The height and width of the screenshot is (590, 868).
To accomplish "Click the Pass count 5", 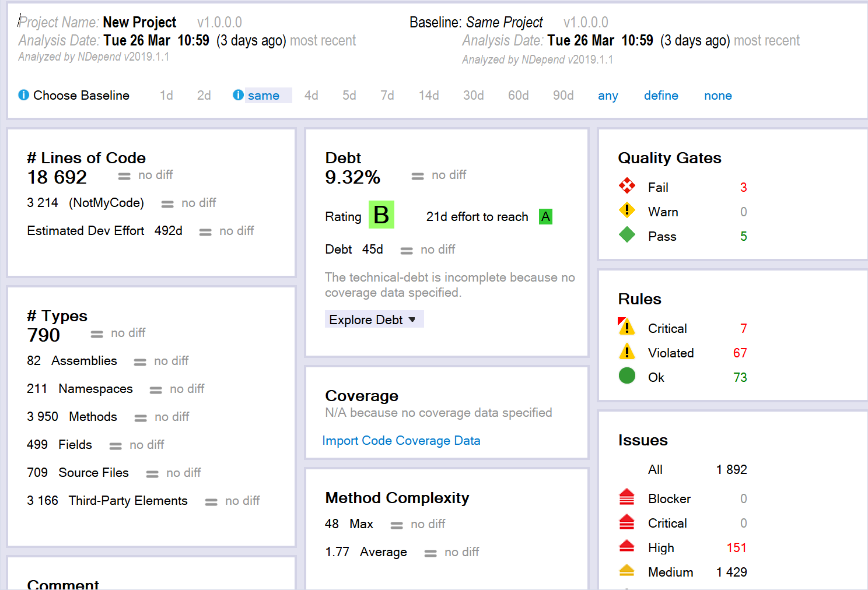I will point(743,237).
